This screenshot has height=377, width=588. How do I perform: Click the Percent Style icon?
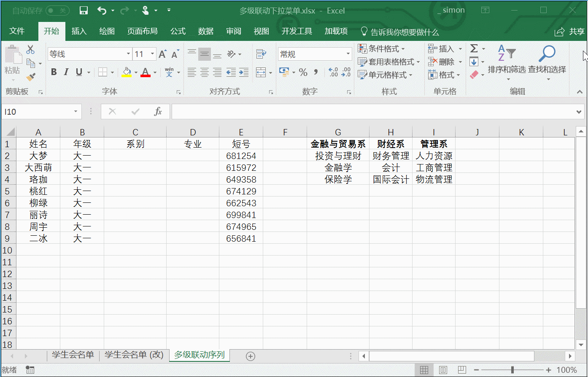click(303, 72)
